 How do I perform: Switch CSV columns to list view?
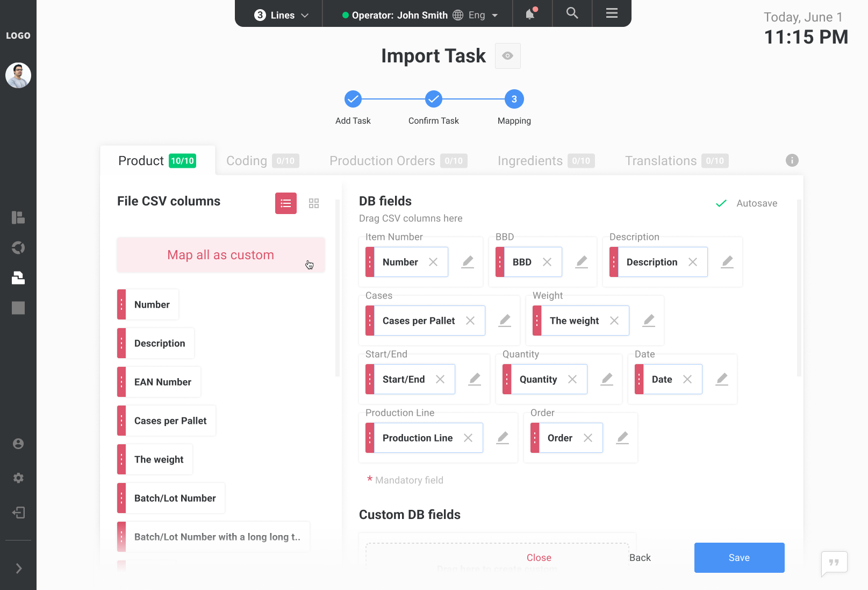(x=286, y=203)
